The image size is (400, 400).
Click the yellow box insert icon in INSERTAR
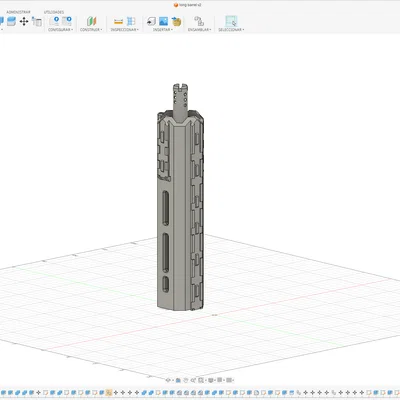click(176, 22)
